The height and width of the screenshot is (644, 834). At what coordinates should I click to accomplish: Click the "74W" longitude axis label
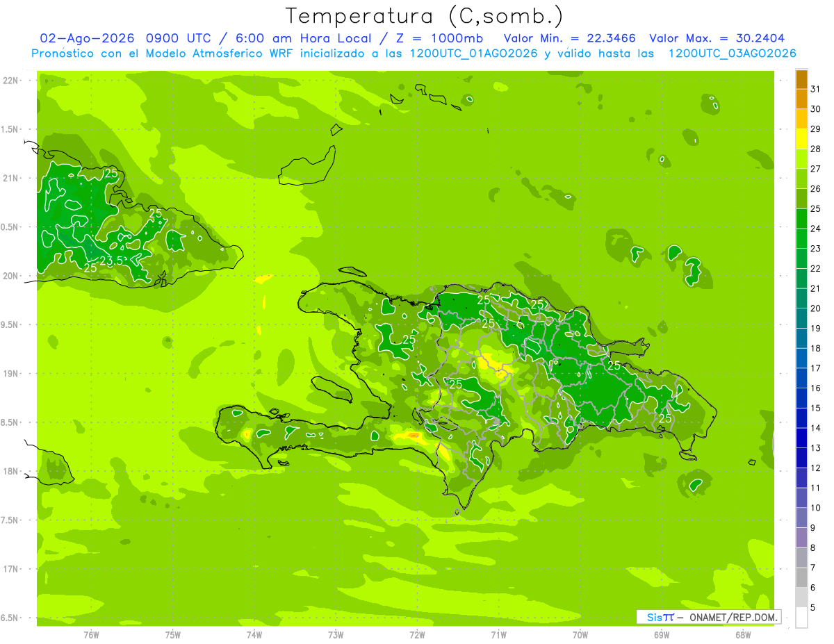pos(254,634)
